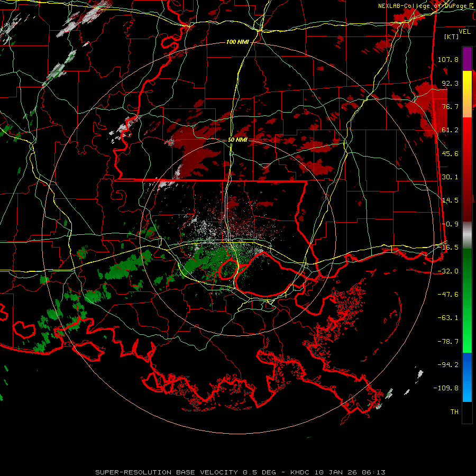The image size is (476, 476).
Task: Click the [KT] units label
Action: coord(452,36)
